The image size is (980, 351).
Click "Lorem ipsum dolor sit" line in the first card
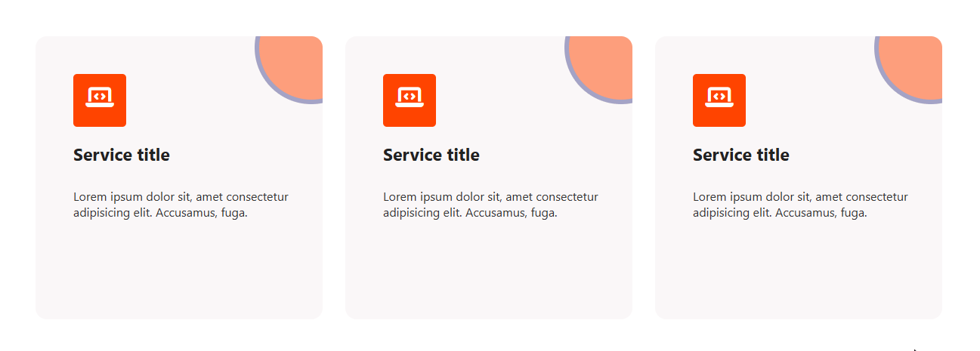181,197
